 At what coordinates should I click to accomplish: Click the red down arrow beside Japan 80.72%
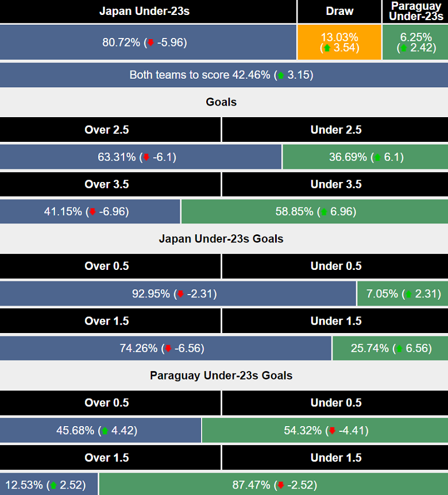coord(150,42)
